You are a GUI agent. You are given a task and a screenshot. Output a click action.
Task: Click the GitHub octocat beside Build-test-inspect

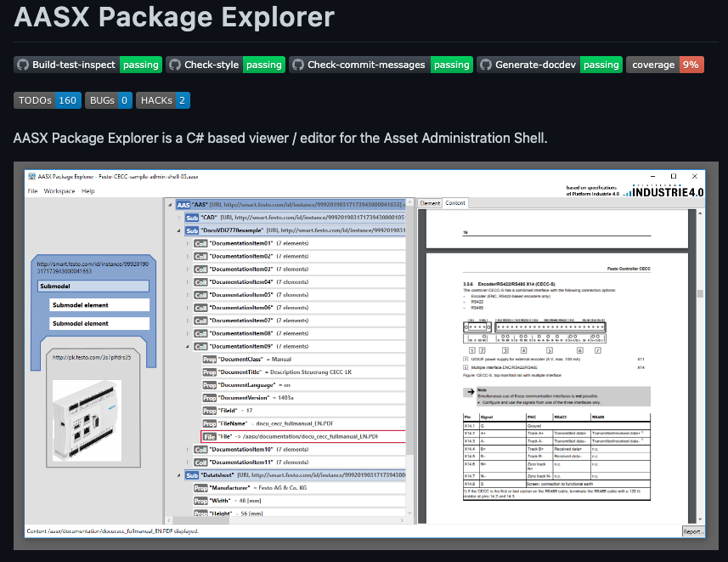coord(21,65)
